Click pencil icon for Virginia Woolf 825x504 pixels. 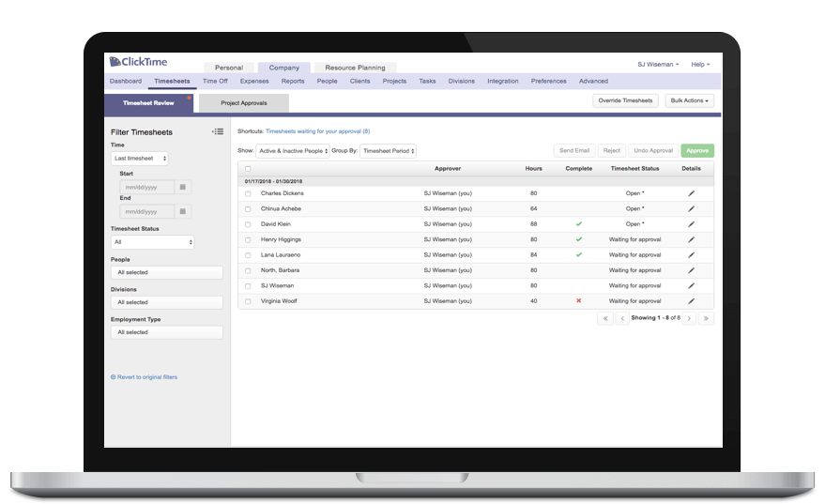692,301
